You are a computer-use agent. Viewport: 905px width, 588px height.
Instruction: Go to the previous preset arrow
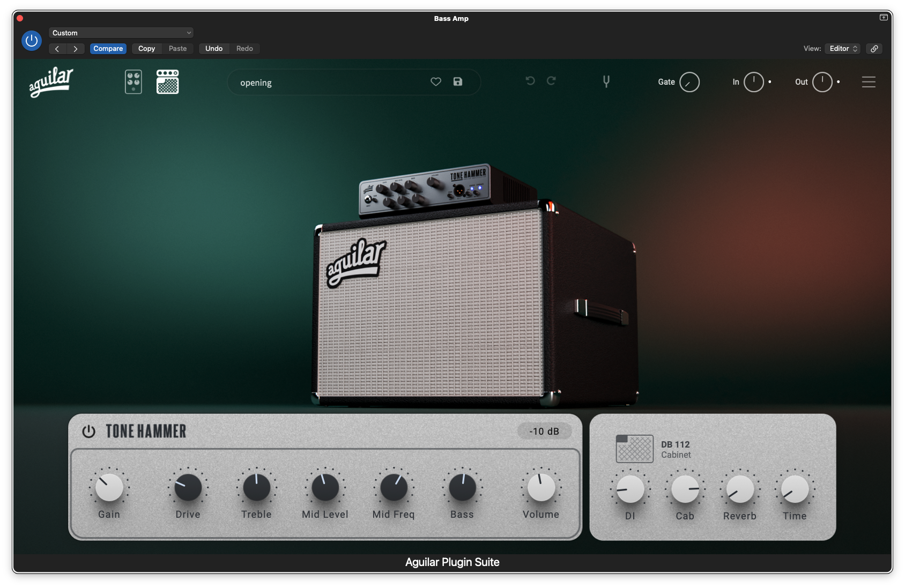click(57, 49)
